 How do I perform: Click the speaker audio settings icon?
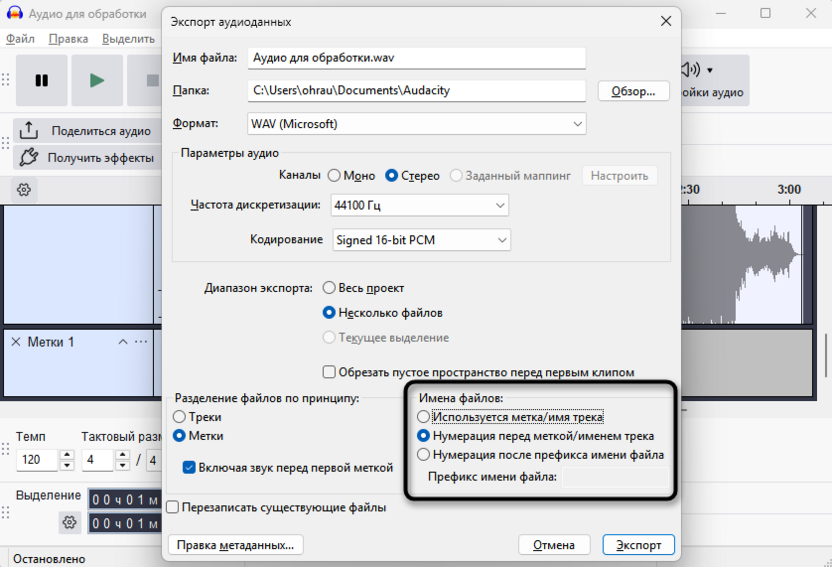click(691, 69)
